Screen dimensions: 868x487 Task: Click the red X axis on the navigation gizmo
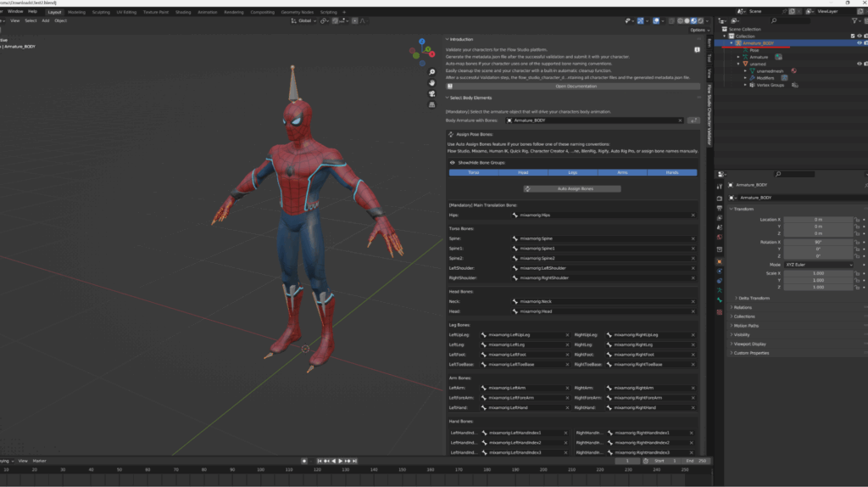[x=431, y=53]
